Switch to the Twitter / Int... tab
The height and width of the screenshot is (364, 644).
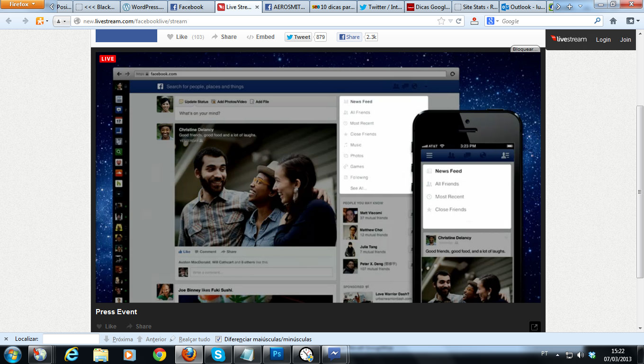(x=381, y=7)
